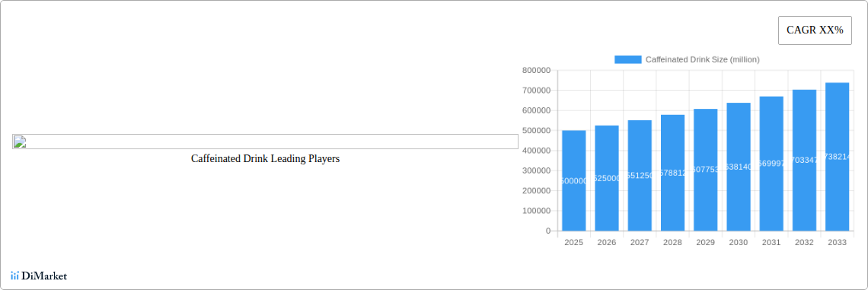Toggle the Caffeinated Drink Size legend swatch
This screenshot has width=868, height=290.
pos(627,59)
